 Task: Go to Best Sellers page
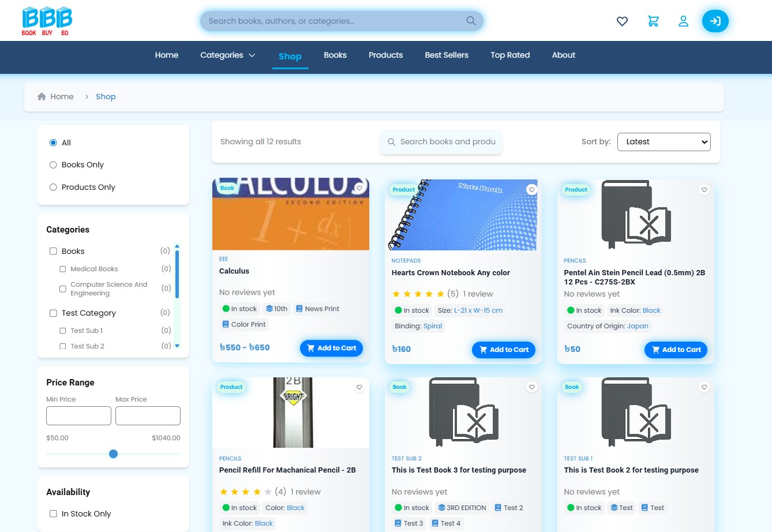(447, 55)
